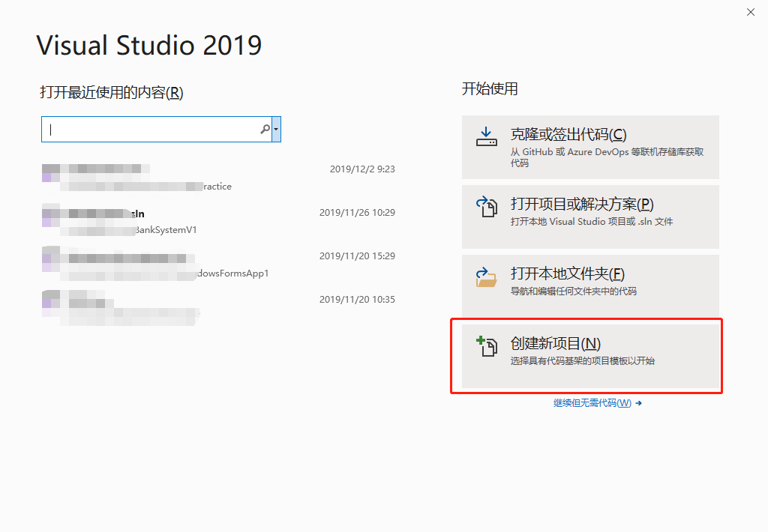Click the 打开最近使用的内容(R) heading
The width and height of the screenshot is (768, 532).
pyautogui.click(x=112, y=92)
